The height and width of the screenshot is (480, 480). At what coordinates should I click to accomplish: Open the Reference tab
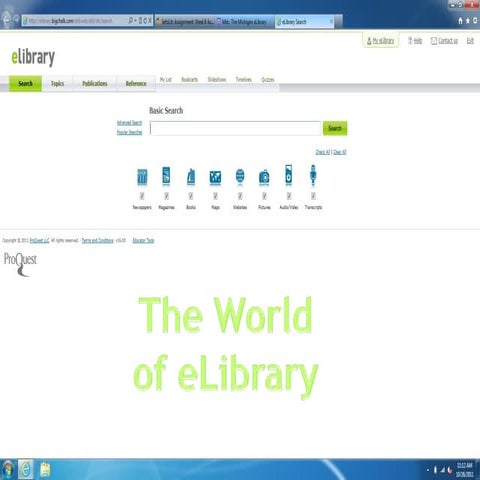pyautogui.click(x=136, y=83)
